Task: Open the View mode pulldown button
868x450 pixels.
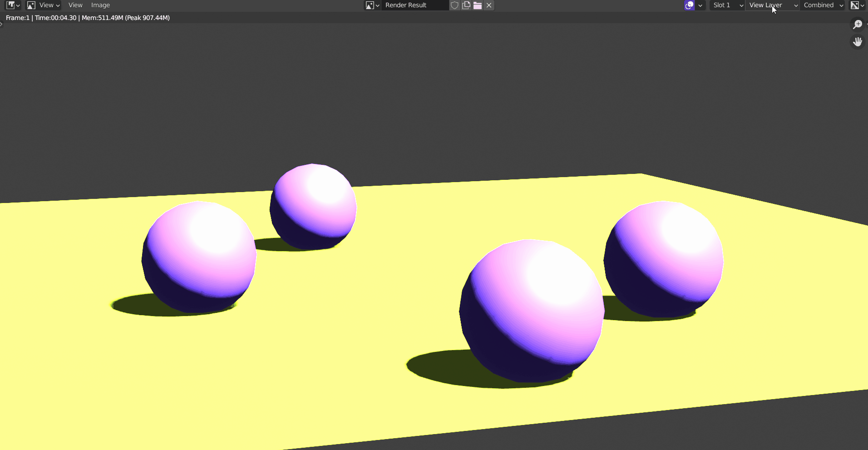Action: coord(43,5)
